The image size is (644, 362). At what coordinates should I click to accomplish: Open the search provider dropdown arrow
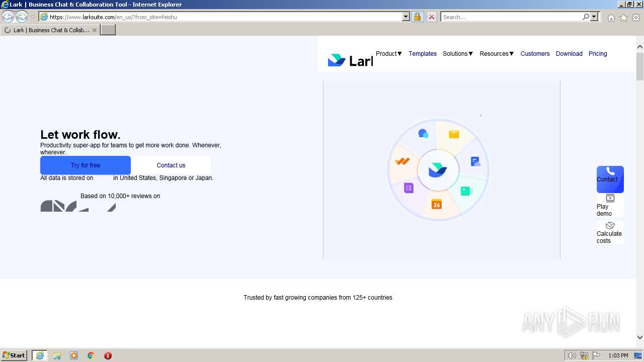tap(594, 17)
